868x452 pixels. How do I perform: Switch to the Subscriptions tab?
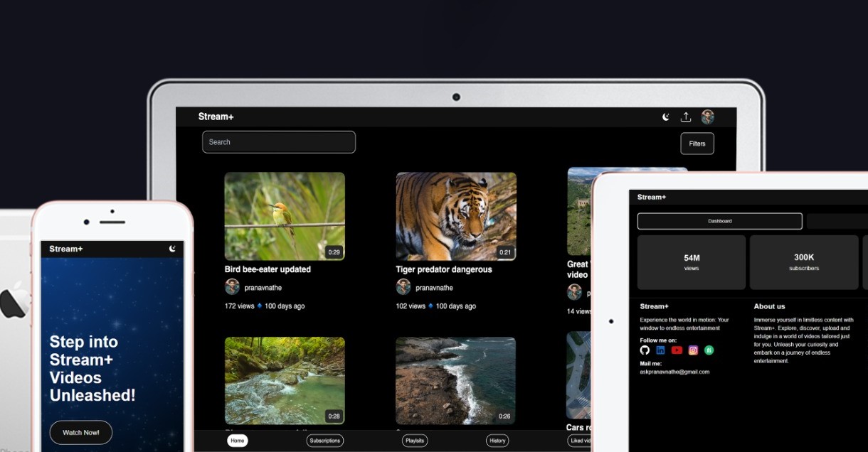click(324, 441)
